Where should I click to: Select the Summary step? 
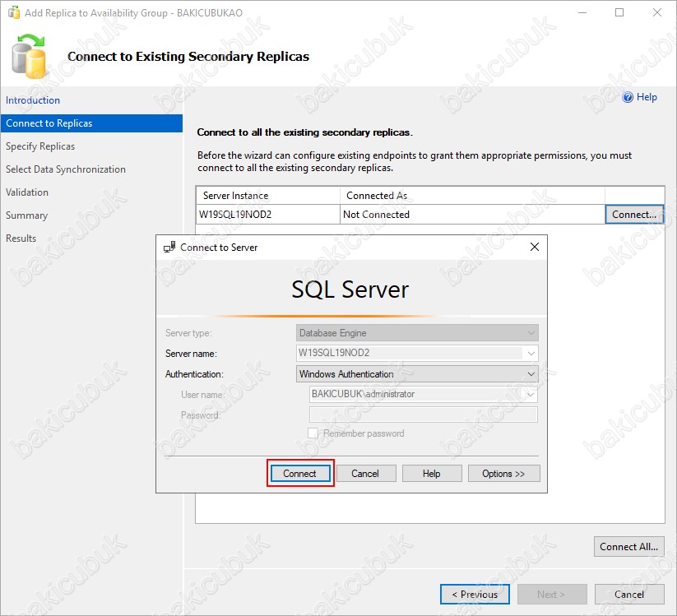(26, 215)
